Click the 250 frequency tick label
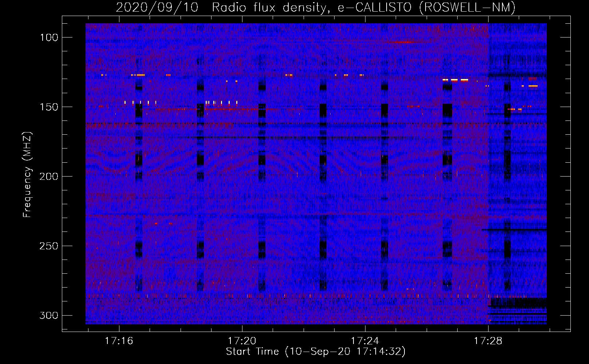The image size is (589, 364). (x=49, y=246)
